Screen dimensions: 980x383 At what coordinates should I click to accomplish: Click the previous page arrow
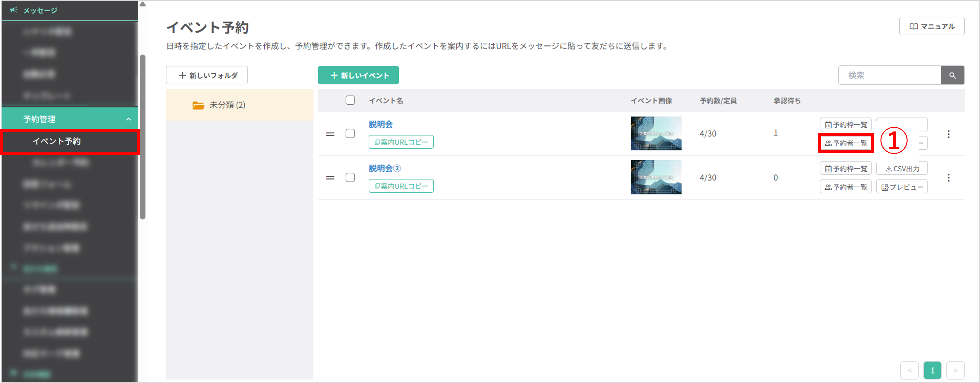click(909, 370)
